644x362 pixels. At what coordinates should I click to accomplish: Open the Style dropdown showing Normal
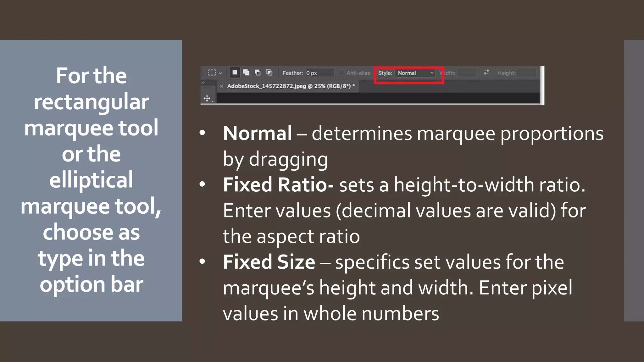click(x=415, y=73)
